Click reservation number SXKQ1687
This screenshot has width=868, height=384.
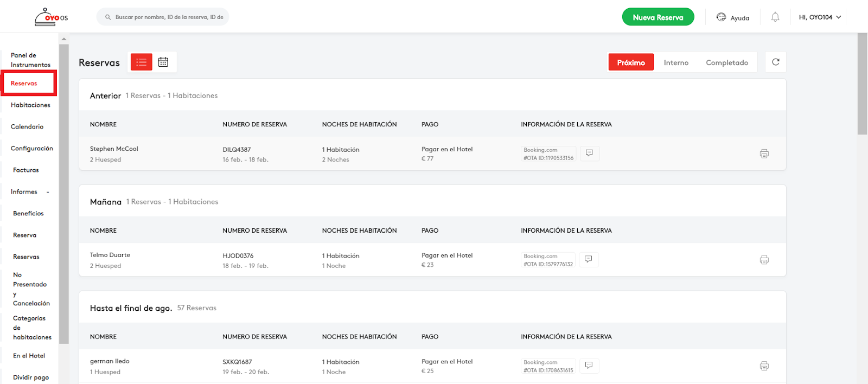pyautogui.click(x=237, y=362)
